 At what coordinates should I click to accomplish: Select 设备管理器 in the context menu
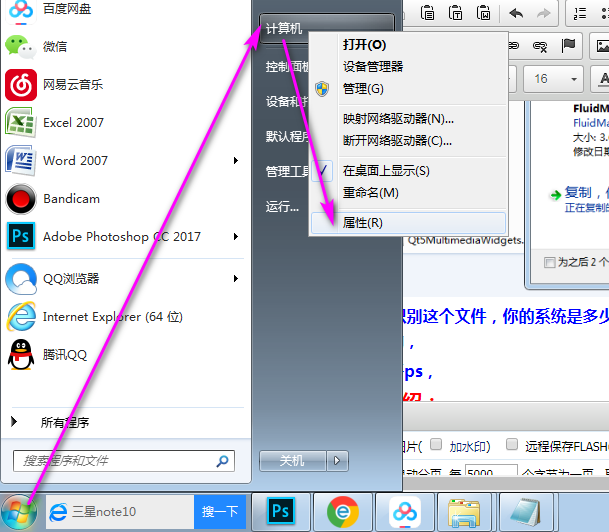click(x=409, y=66)
